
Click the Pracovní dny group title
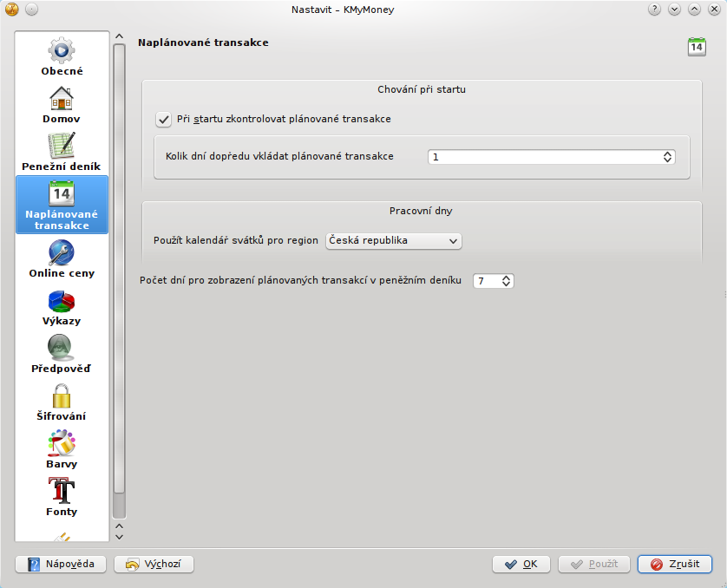421,211
